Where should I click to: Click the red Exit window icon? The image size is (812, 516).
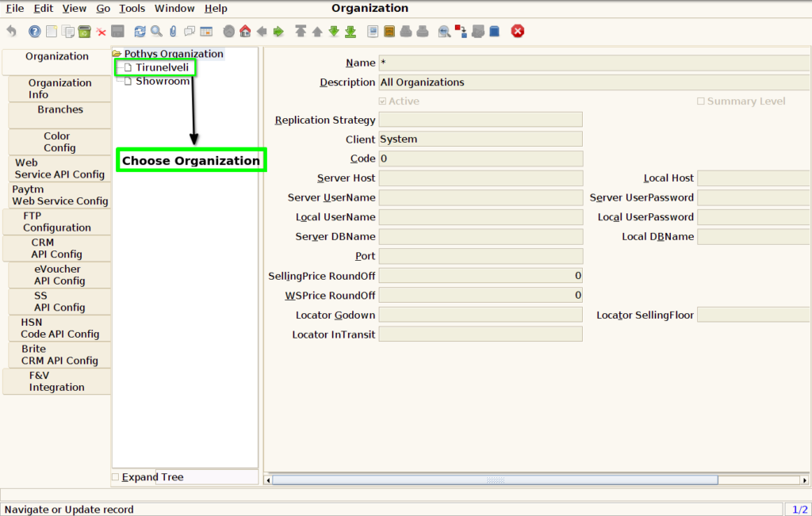(517, 32)
